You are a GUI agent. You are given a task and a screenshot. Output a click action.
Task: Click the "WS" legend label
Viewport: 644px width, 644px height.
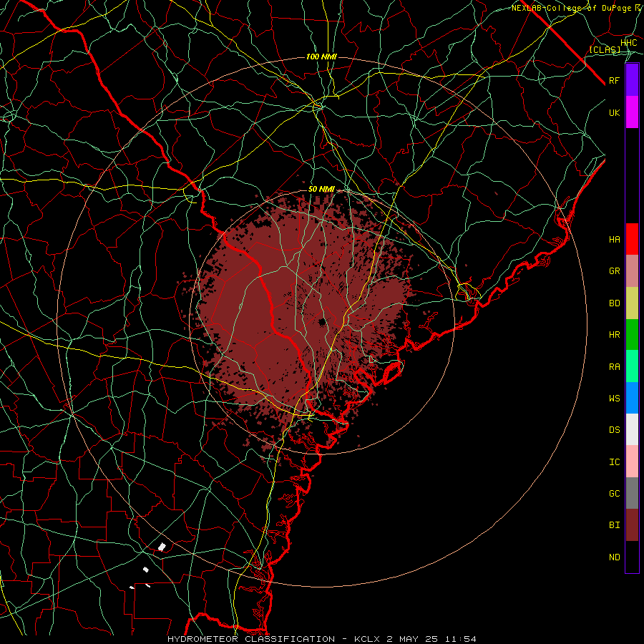[x=615, y=398]
